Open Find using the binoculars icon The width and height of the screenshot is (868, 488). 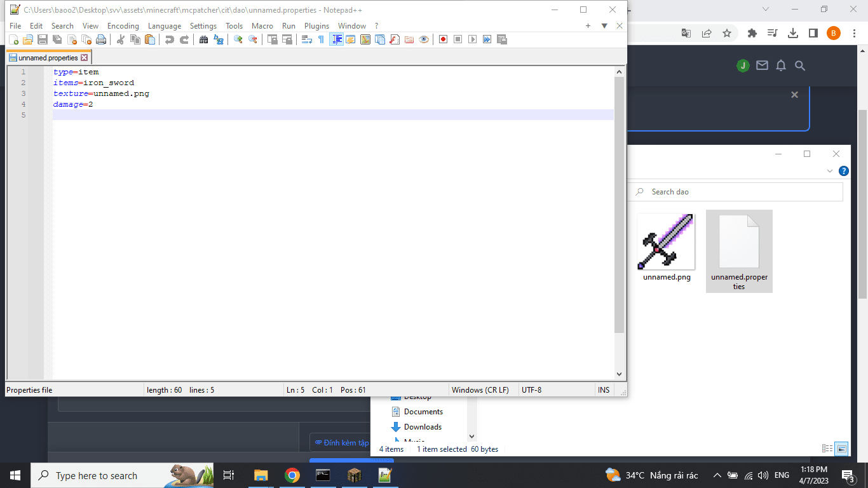click(204, 39)
